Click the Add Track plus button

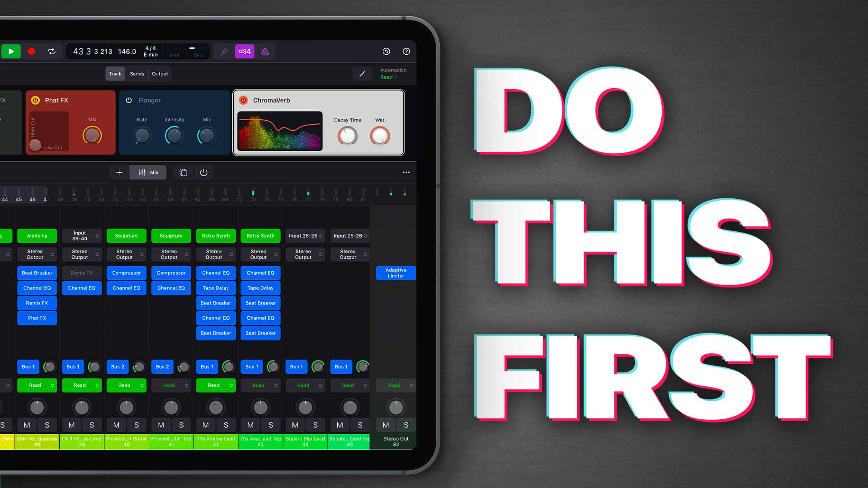point(118,173)
